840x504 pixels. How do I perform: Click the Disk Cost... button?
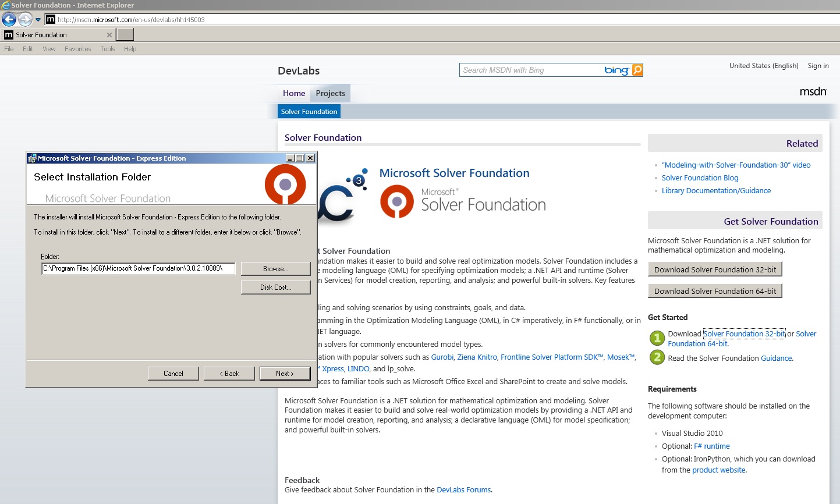point(275,288)
